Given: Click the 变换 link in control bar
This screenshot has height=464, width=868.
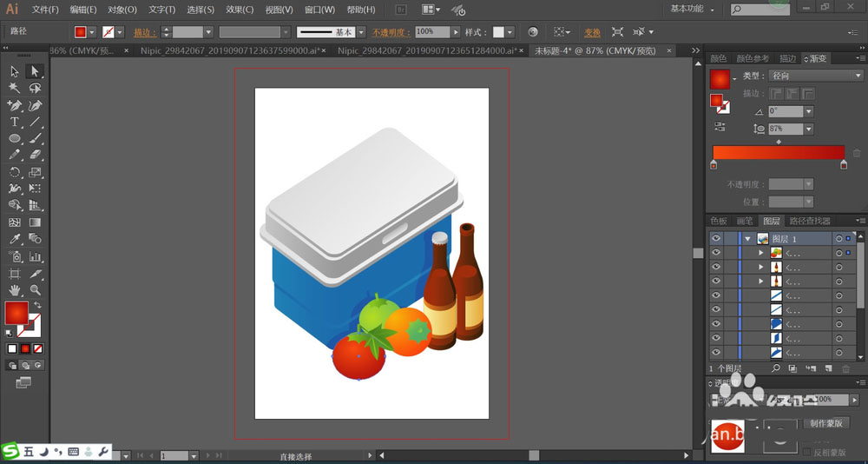Looking at the screenshot, I should [x=592, y=32].
